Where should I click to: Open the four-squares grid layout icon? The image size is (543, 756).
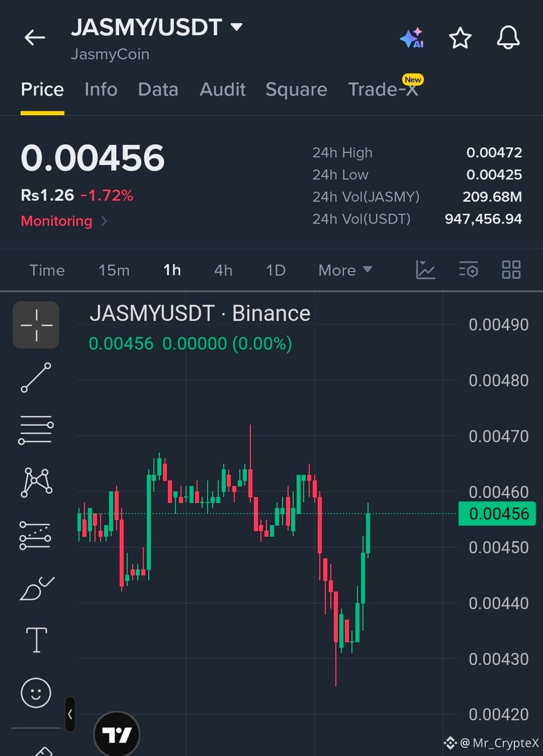511,270
